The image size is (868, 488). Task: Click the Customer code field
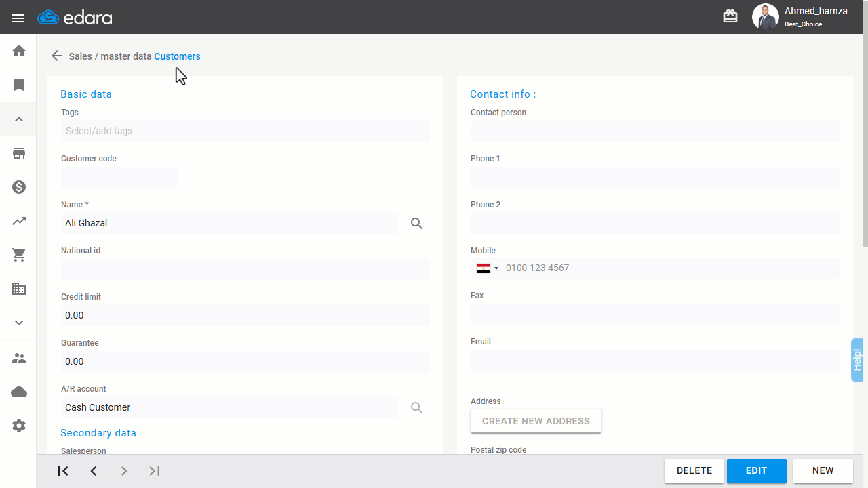tap(119, 177)
